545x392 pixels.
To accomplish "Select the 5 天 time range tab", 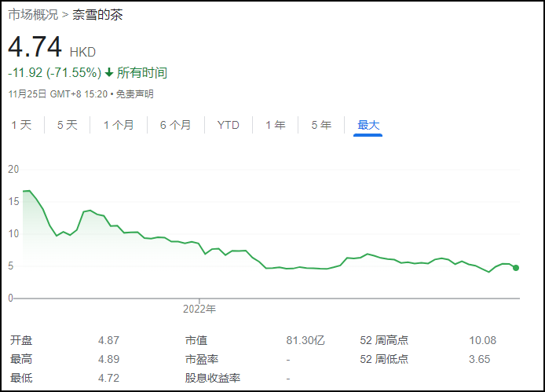I will tap(68, 125).
